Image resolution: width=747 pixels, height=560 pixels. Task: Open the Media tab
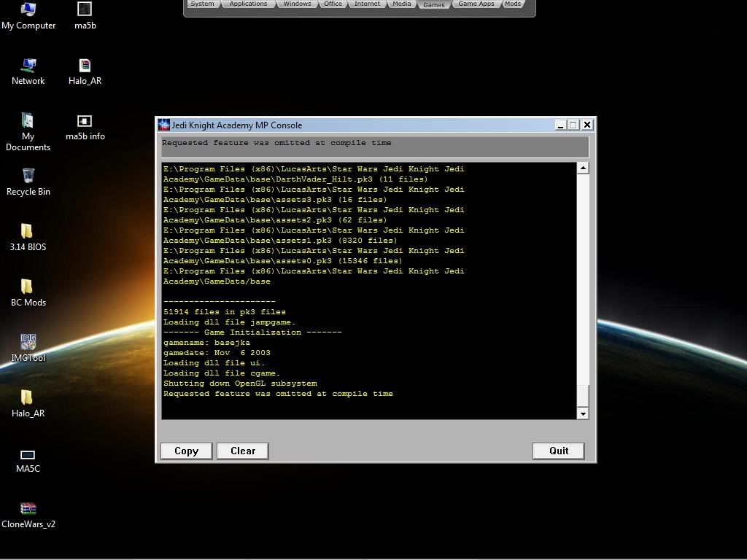[x=402, y=4]
